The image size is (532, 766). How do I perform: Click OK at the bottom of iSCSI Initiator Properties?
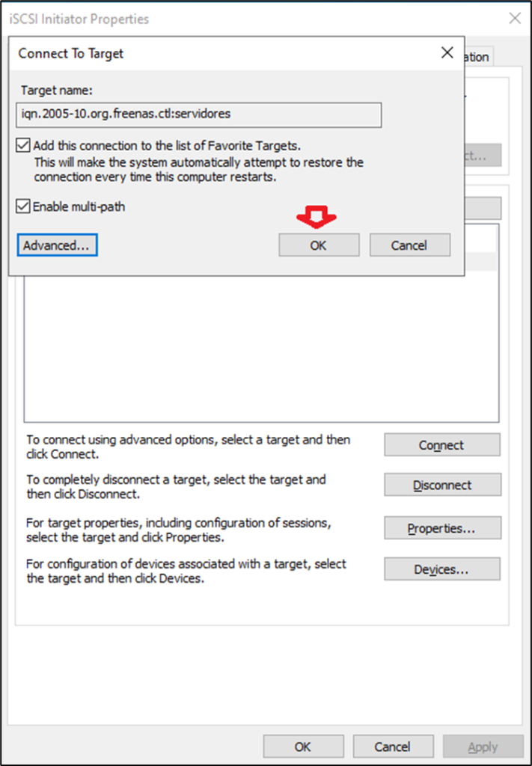pos(303,747)
